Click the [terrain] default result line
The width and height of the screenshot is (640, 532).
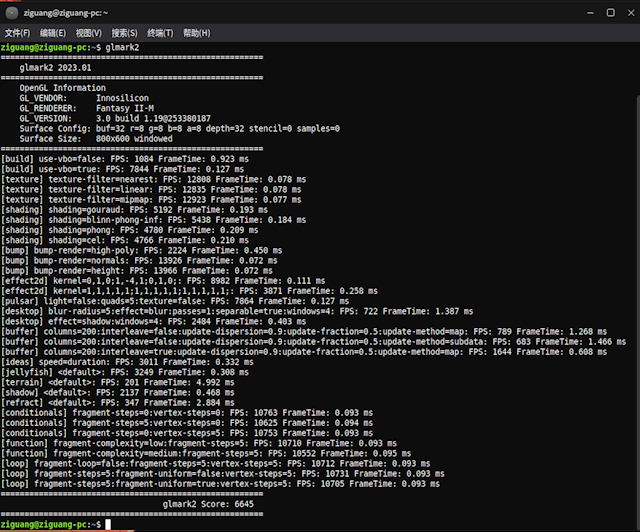128,381
